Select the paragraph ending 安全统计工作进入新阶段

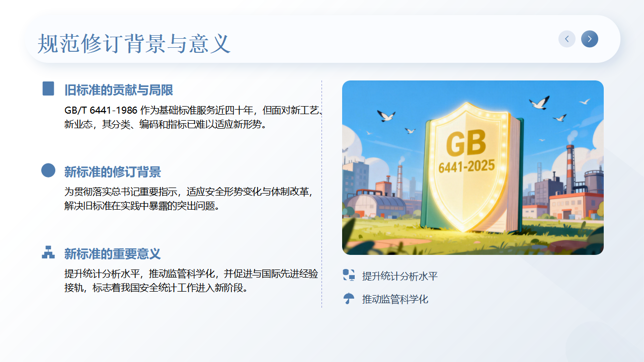coord(191,281)
